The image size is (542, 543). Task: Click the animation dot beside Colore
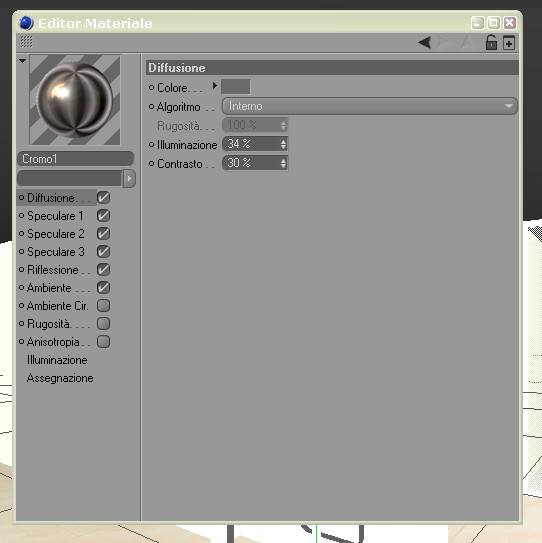(x=151, y=88)
